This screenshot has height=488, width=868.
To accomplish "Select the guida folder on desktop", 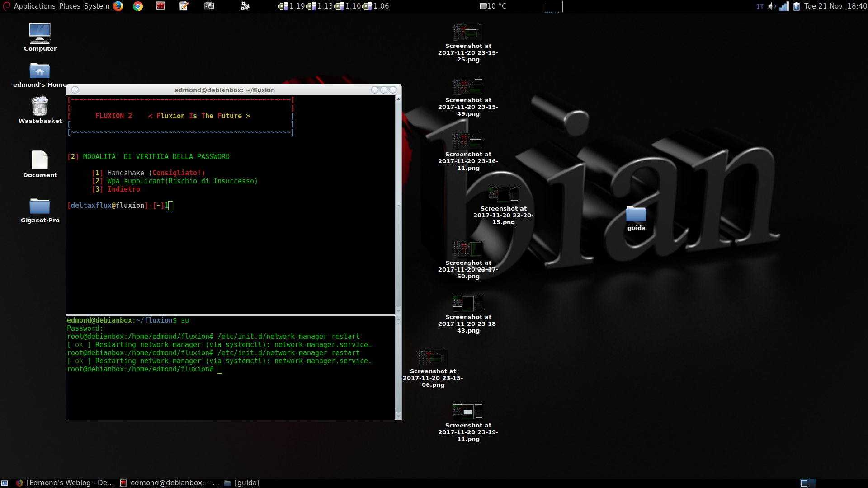I will pyautogui.click(x=636, y=214).
